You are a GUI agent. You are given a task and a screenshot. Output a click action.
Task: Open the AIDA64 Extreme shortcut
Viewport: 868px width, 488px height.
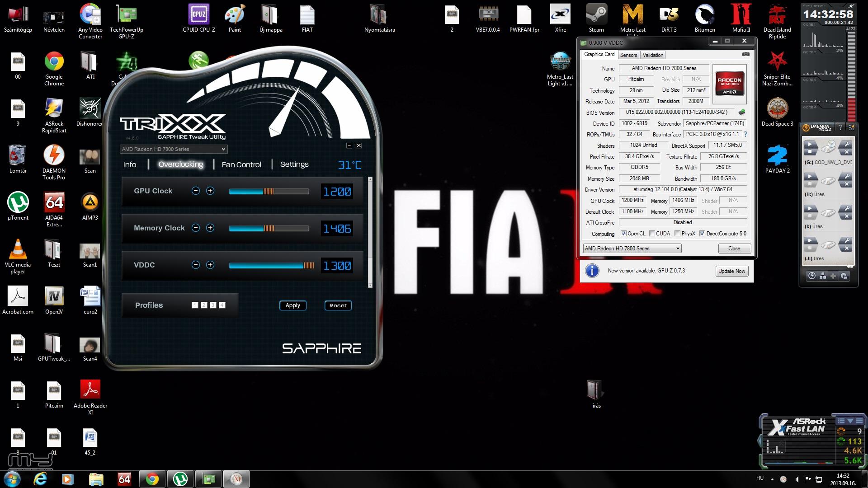54,210
